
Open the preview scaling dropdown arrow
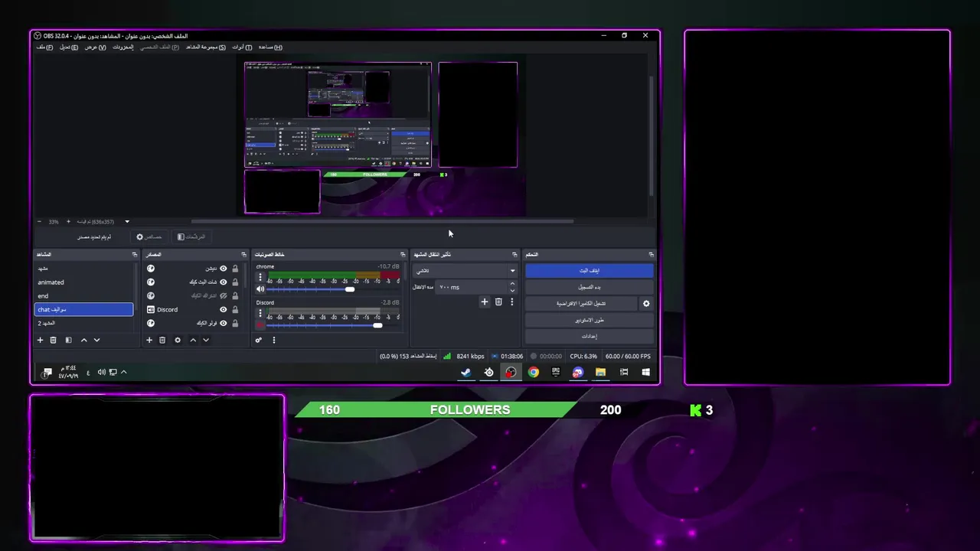pos(127,222)
